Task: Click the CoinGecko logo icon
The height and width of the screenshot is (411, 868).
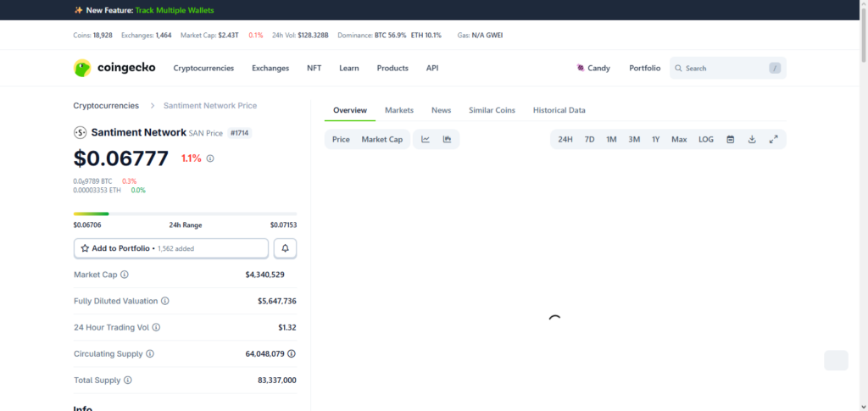Action: (82, 68)
